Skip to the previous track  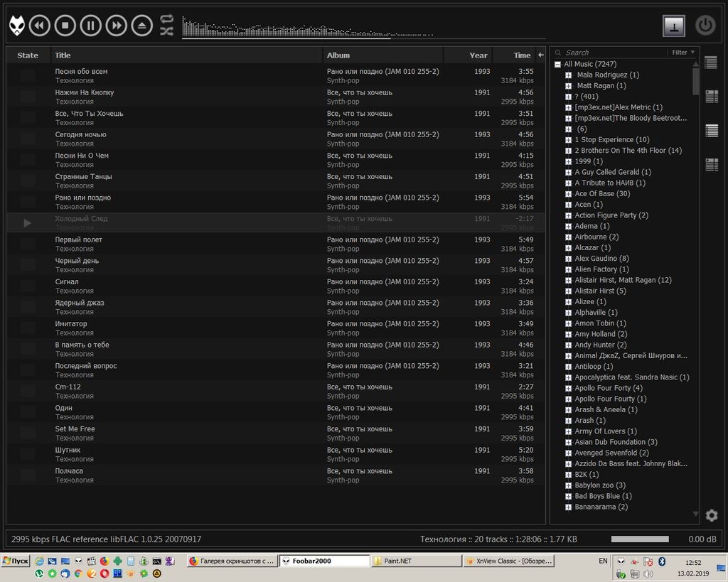(40, 26)
